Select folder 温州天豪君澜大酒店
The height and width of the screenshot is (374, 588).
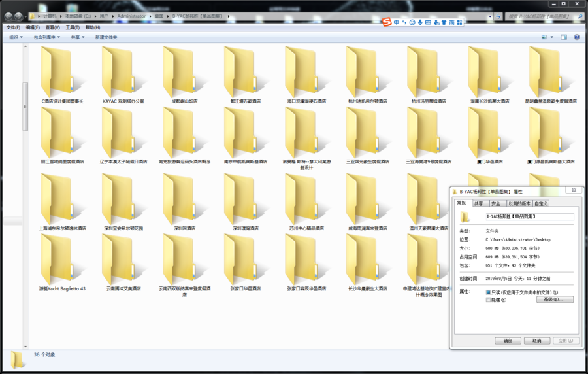point(429,202)
